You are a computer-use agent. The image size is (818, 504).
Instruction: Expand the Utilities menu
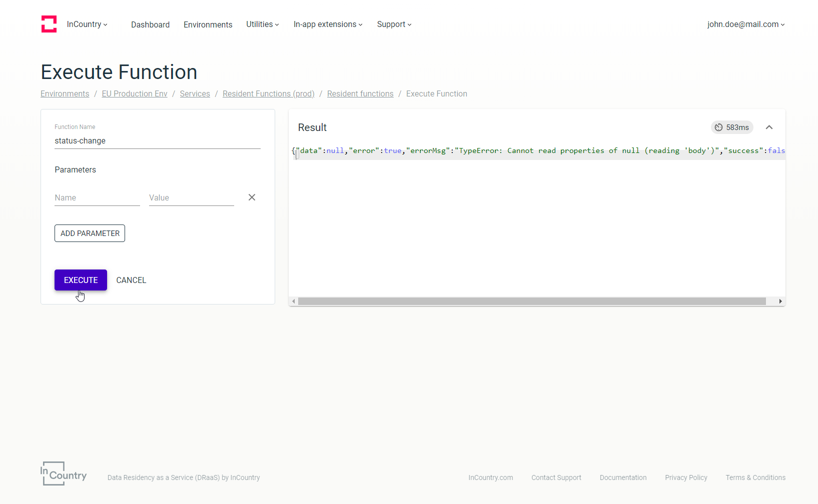coord(262,24)
